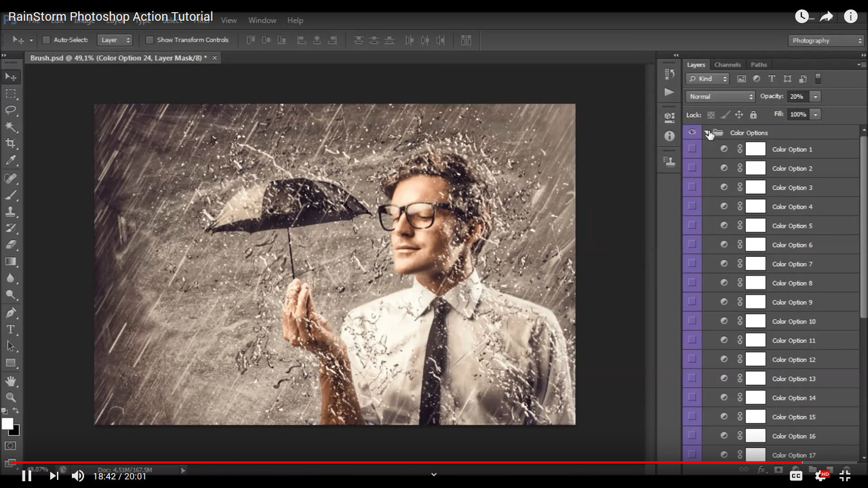Enable the Auto-Select checkbox
Viewport: 868px width, 488px height.
pos(45,40)
